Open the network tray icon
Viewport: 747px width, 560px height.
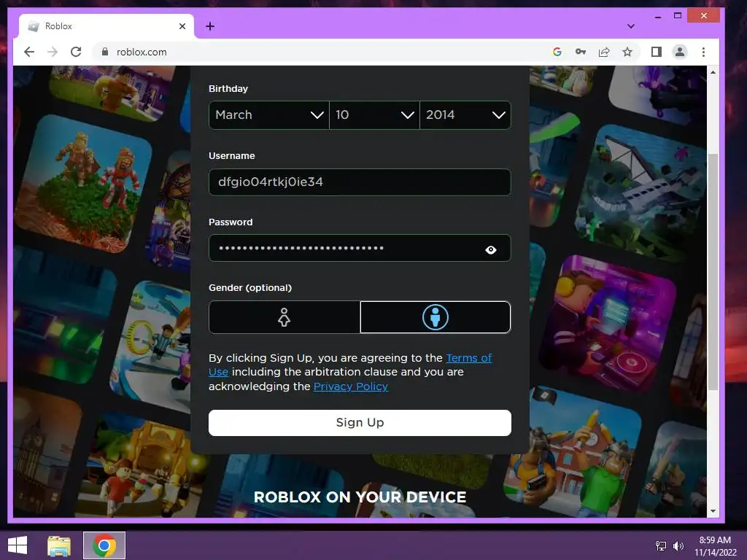tap(661, 545)
